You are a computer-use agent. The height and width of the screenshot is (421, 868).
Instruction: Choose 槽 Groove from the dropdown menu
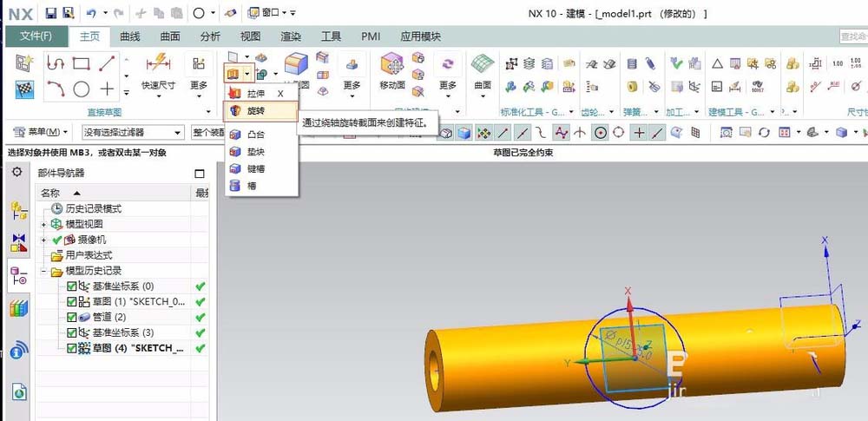point(261,186)
